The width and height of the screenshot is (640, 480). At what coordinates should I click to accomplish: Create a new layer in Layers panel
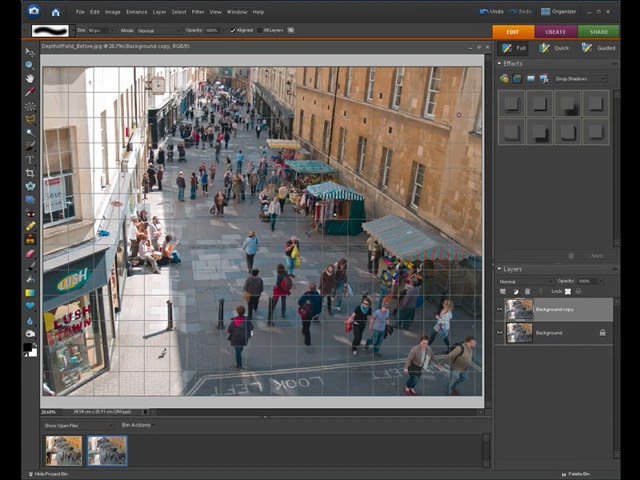(503, 291)
